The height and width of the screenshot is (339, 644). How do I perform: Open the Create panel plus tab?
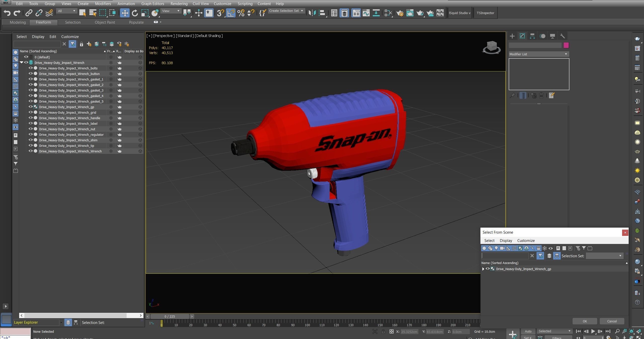point(512,36)
